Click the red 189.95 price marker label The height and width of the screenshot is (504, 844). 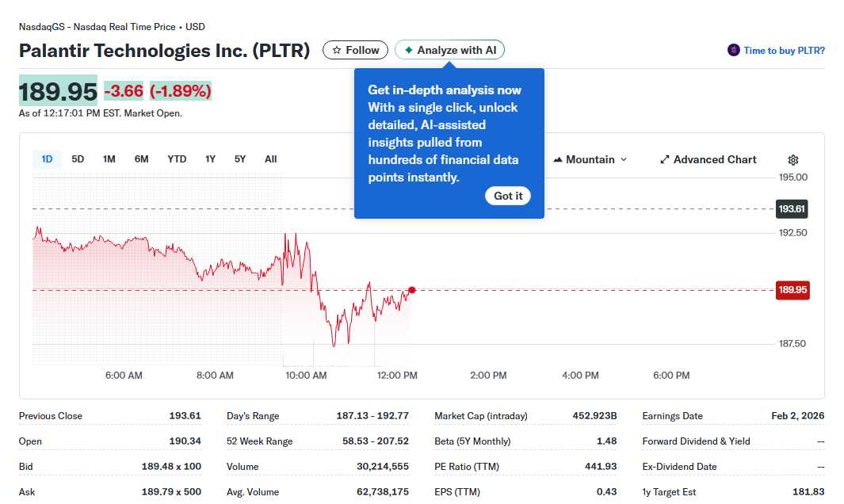(x=792, y=290)
